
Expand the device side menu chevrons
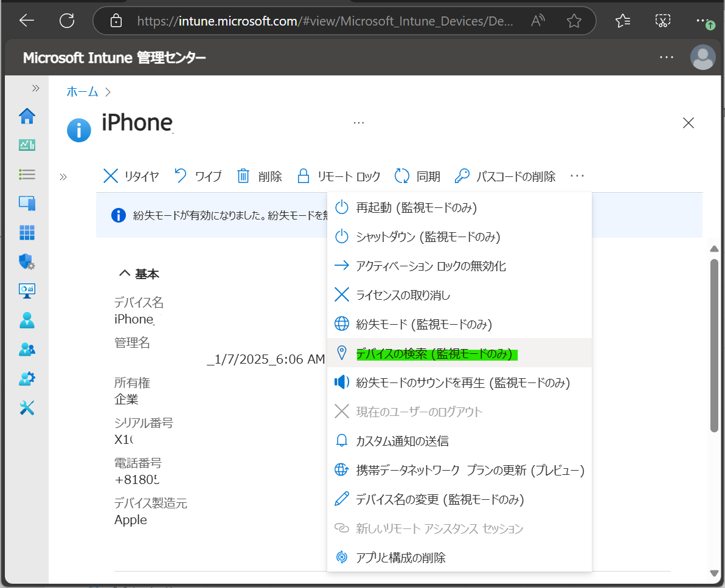[63, 176]
